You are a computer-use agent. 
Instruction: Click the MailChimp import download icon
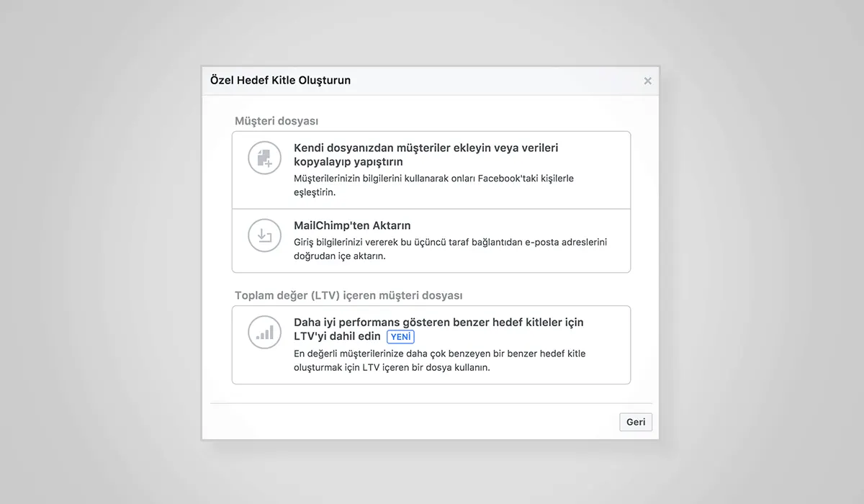[x=265, y=235]
